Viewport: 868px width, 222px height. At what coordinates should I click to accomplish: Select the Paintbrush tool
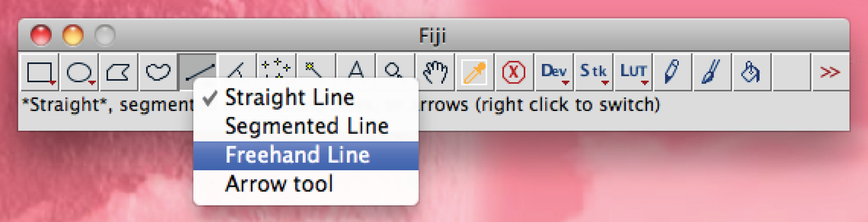coord(712,72)
